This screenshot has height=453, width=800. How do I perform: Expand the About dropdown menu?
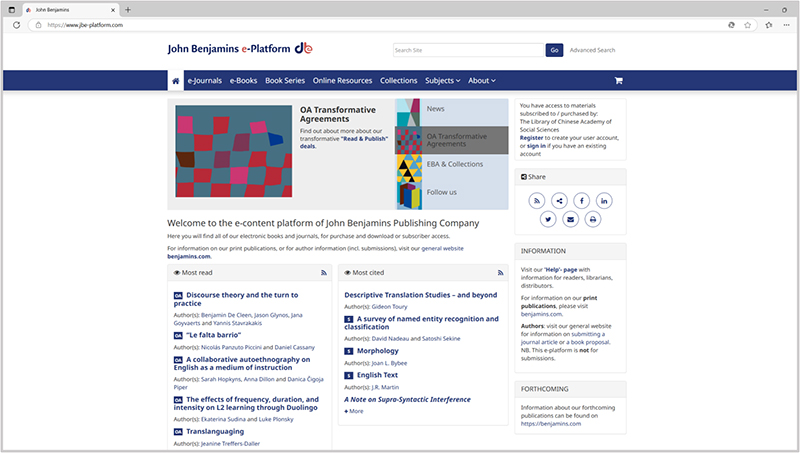(482, 81)
